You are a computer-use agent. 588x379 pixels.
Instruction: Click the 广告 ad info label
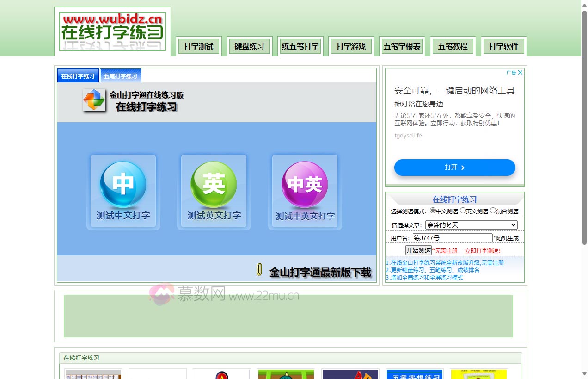pyautogui.click(x=511, y=73)
